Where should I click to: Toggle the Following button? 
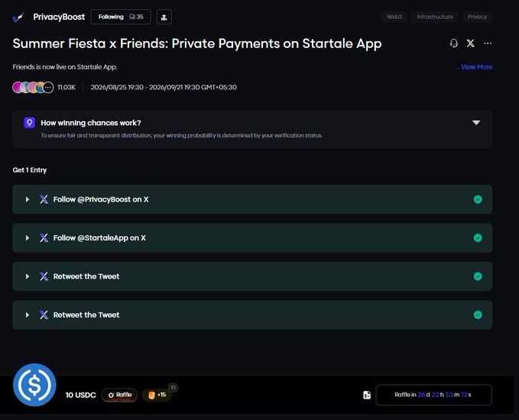(121, 17)
